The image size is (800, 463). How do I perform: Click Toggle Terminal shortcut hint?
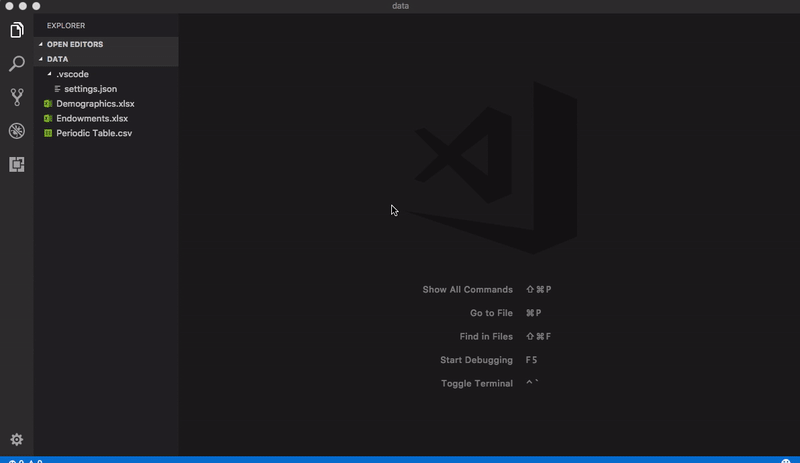490,383
